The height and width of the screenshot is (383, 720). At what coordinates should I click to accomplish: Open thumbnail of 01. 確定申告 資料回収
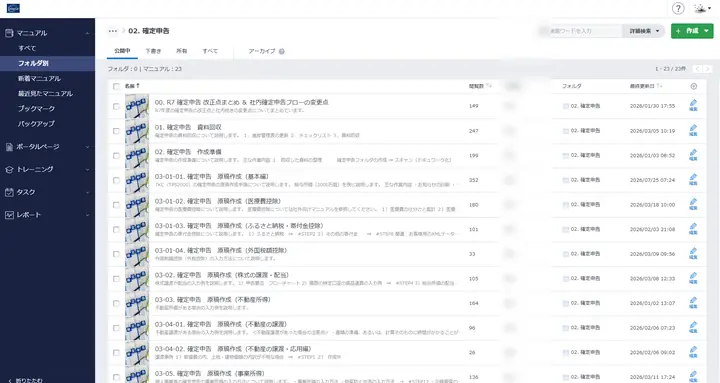point(137,131)
